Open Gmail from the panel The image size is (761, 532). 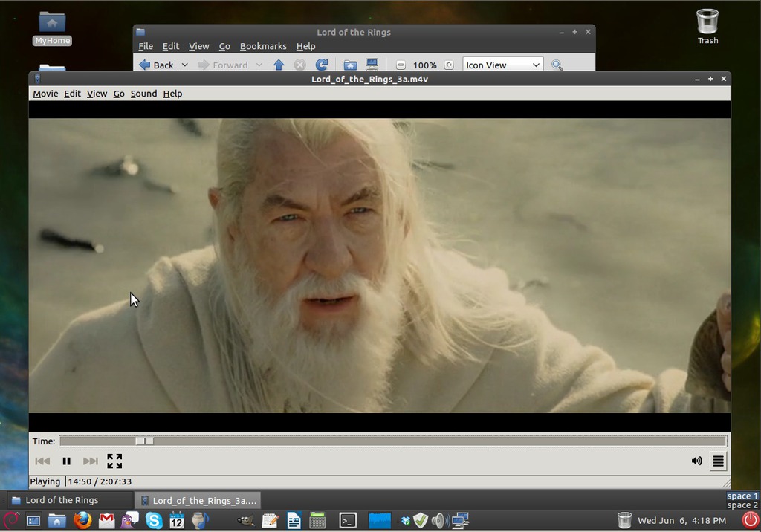point(106,521)
